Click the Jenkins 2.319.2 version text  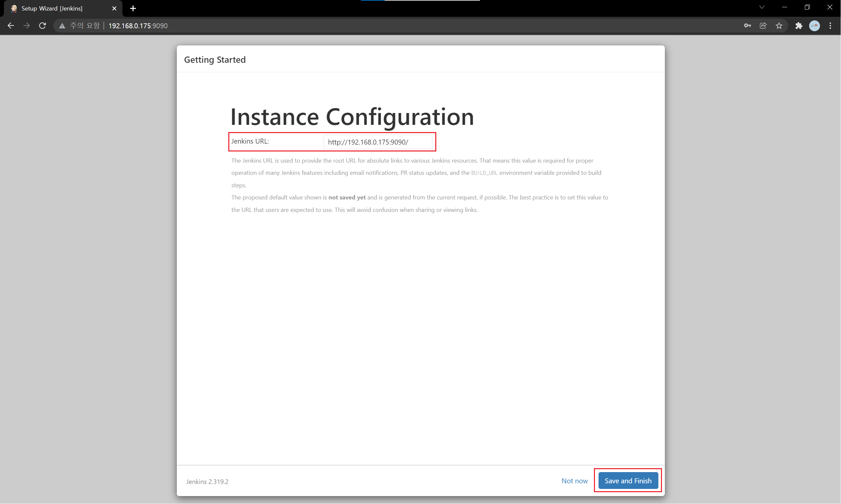point(207,482)
